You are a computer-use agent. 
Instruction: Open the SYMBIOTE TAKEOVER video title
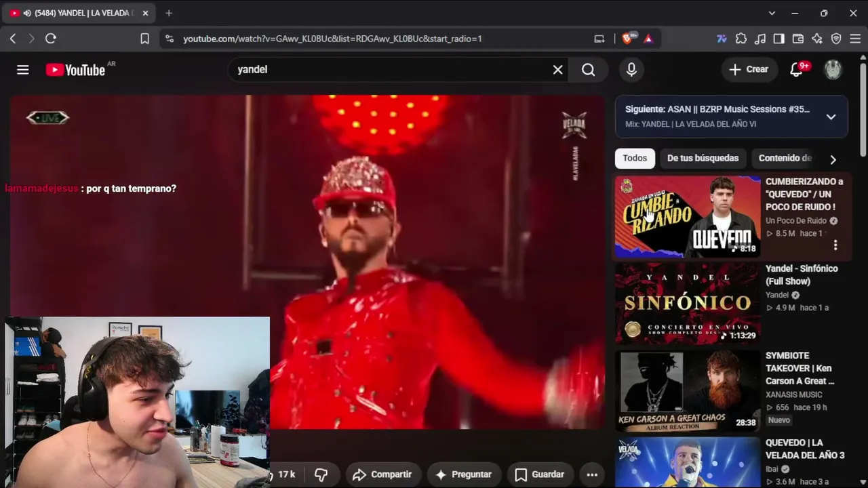tap(800, 368)
